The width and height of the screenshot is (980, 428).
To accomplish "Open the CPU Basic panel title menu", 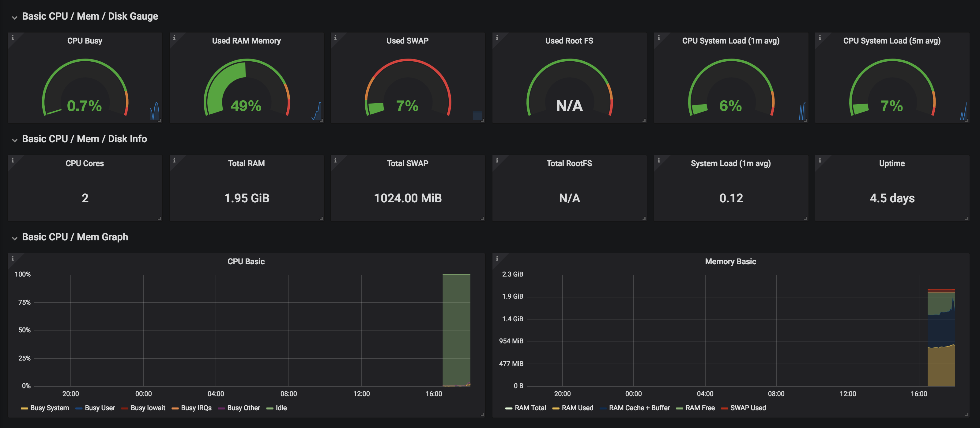I will pyautogui.click(x=246, y=262).
